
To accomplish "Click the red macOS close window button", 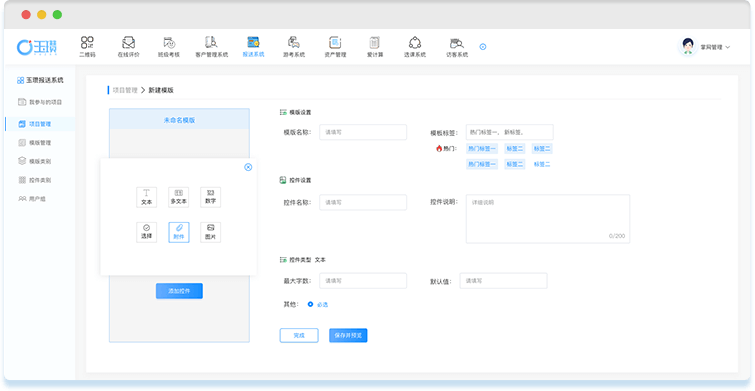I will 26,14.
